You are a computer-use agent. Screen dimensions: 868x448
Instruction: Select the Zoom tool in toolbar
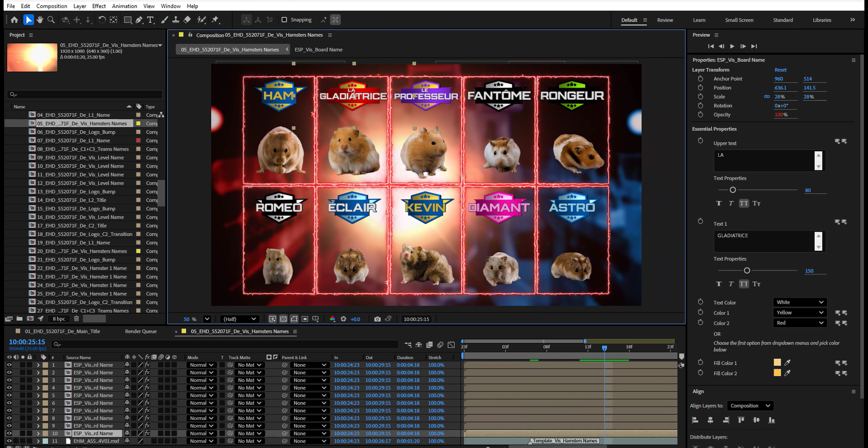51,19
